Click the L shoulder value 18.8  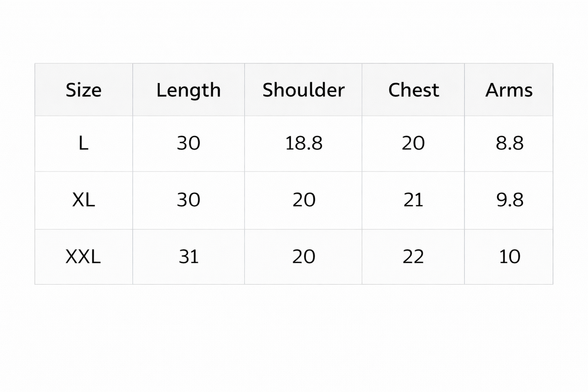(304, 143)
